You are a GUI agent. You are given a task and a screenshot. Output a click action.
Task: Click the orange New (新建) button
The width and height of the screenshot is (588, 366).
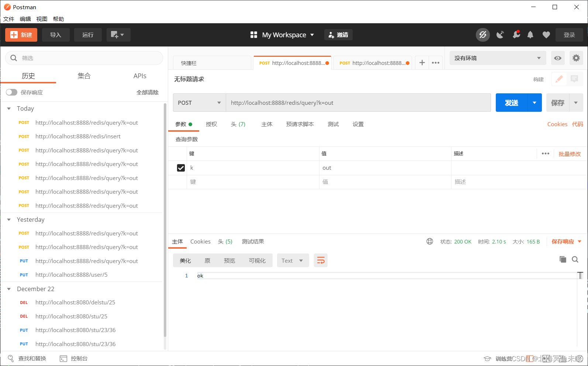click(21, 35)
